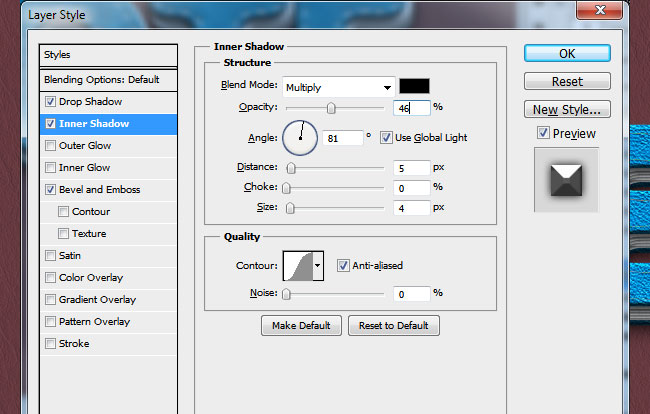Select the Styles list header
650x414 pixels.
pyautogui.click(x=109, y=55)
